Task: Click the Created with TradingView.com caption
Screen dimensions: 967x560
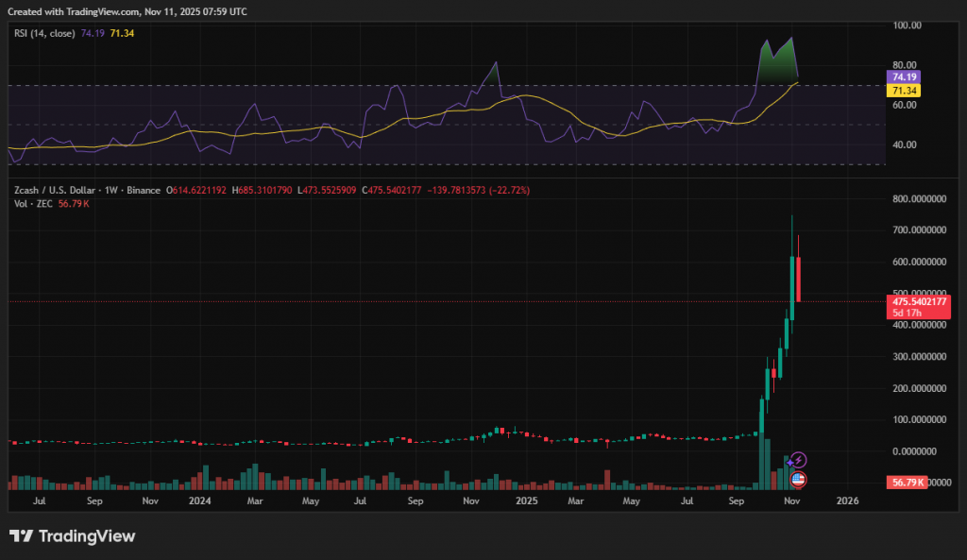Action: point(127,11)
